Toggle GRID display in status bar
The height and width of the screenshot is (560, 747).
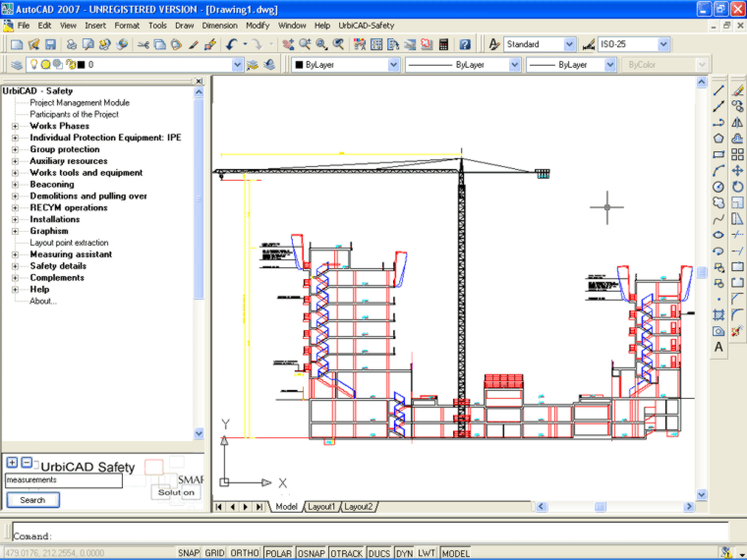pos(214,553)
